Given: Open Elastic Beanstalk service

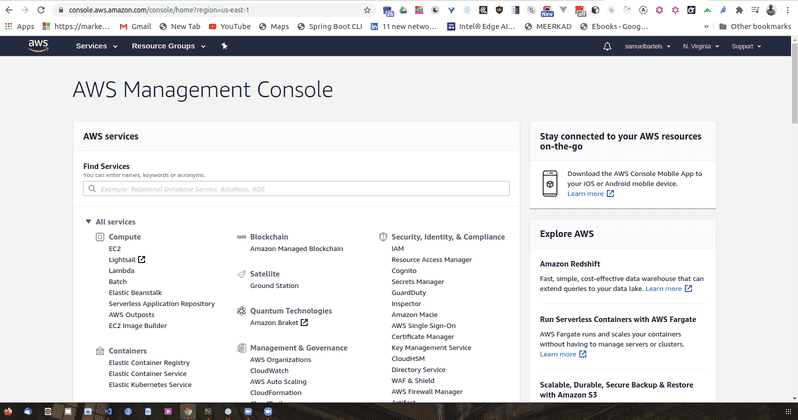Looking at the screenshot, I should tap(135, 293).
